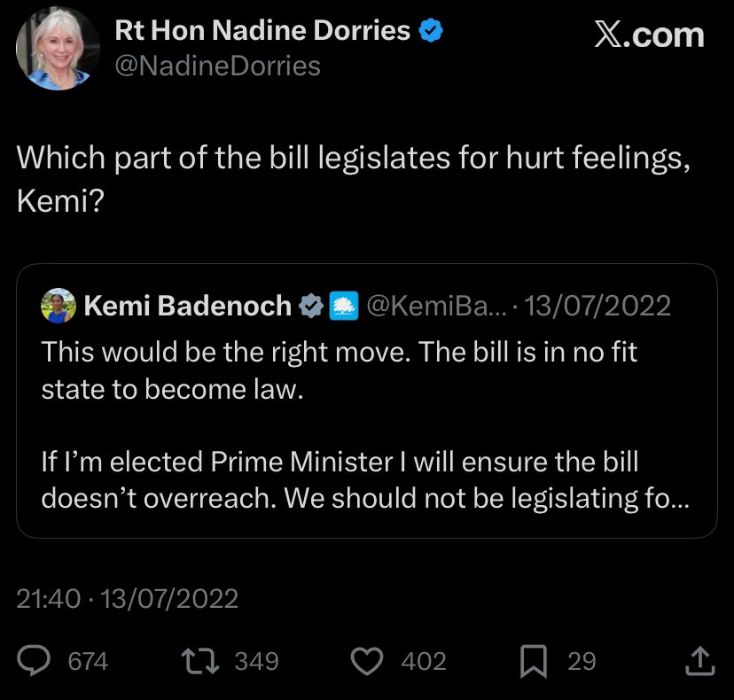Viewport: 734px width, 700px height.
Task: Click the 349 reposts count
Action: [256, 661]
